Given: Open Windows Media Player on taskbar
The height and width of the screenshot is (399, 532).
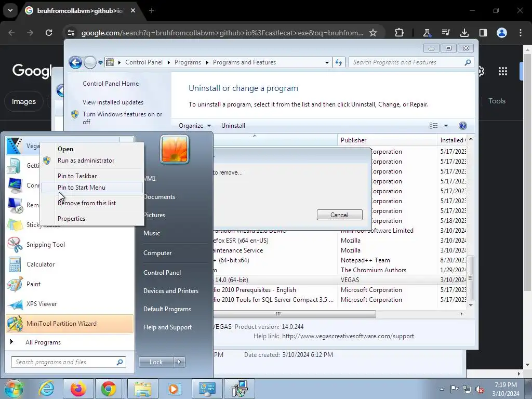Looking at the screenshot, I should click(x=175, y=389).
